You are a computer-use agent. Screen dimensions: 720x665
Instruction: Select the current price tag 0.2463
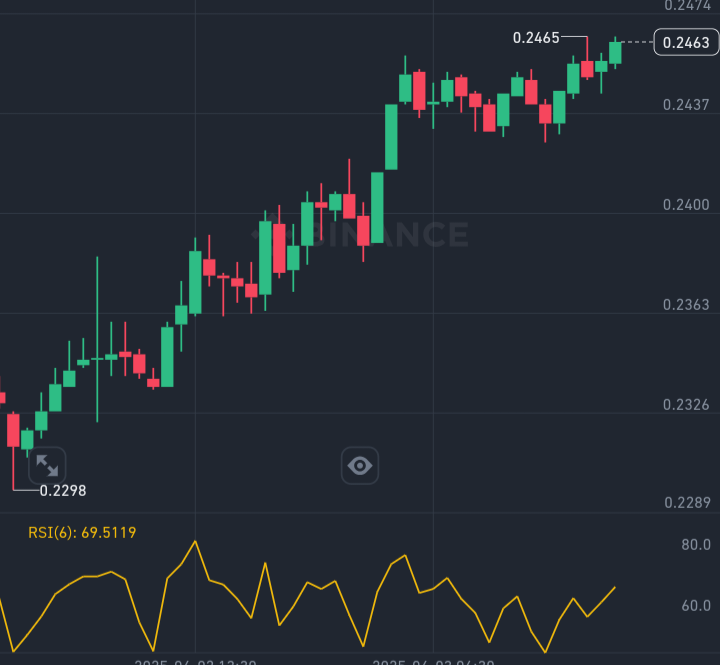[x=686, y=42]
